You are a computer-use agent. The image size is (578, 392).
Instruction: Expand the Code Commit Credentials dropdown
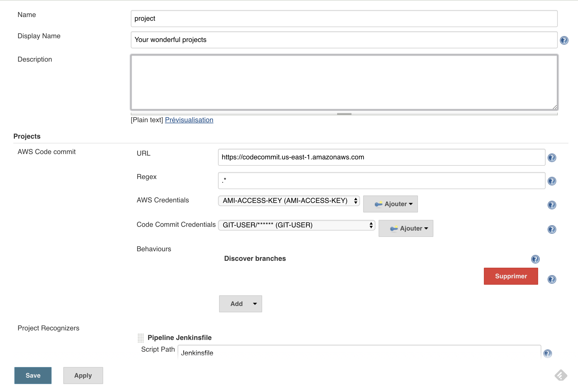(x=296, y=224)
